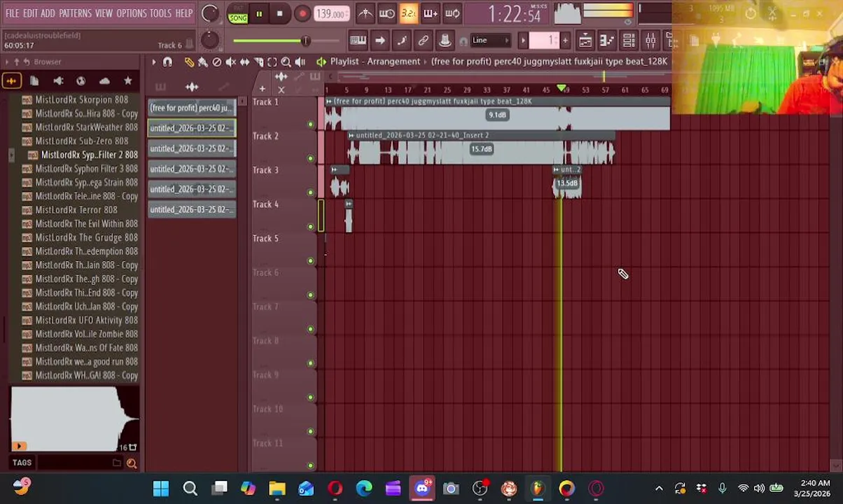Choose the Select tool in playlist toolbar
The image size is (843, 504).
tap(272, 62)
